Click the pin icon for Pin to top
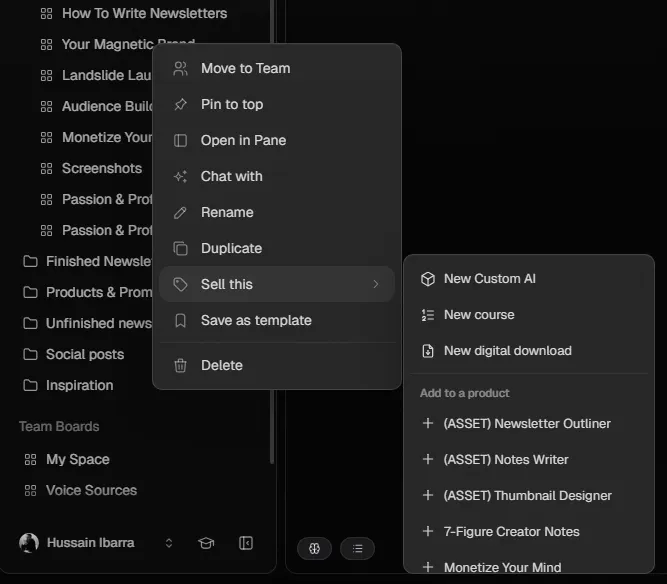Screen dimensions: 667x584 [x=180, y=104]
